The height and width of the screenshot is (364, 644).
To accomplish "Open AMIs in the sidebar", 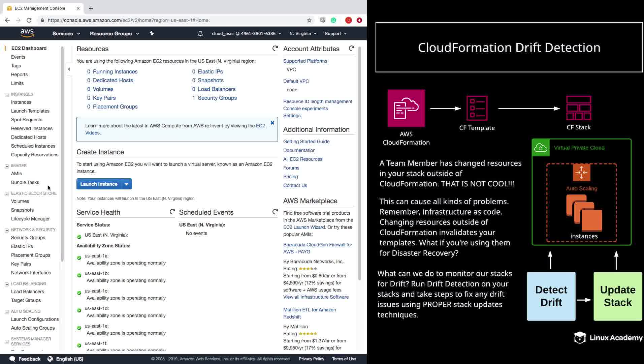I will pyautogui.click(x=17, y=174).
